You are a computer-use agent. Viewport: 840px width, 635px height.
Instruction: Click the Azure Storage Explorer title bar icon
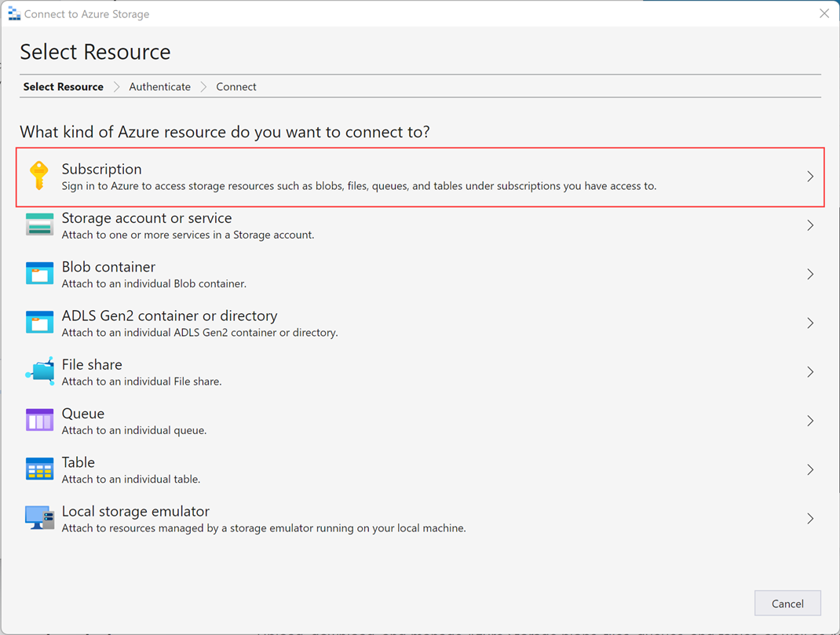coord(14,14)
